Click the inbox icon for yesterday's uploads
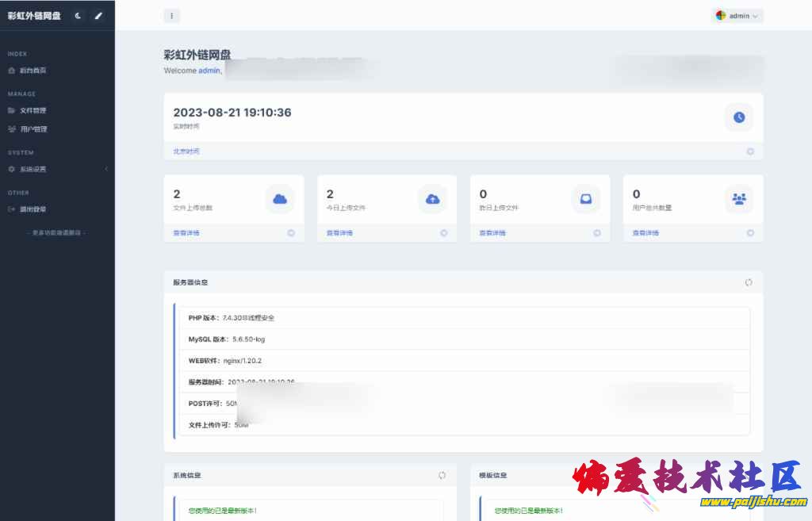This screenshot has height=521, width=812. 586,199
